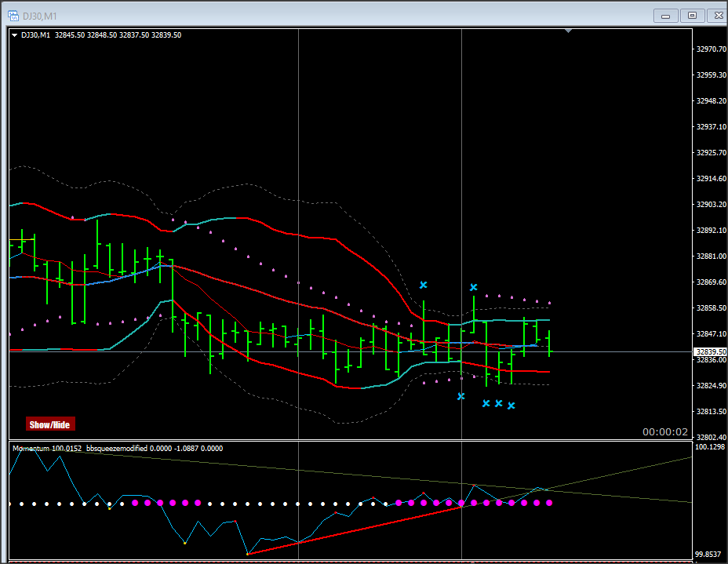Maximize the DJ30,M1 chart window
This screenshot has width=728, height=564.
(692, 16)
